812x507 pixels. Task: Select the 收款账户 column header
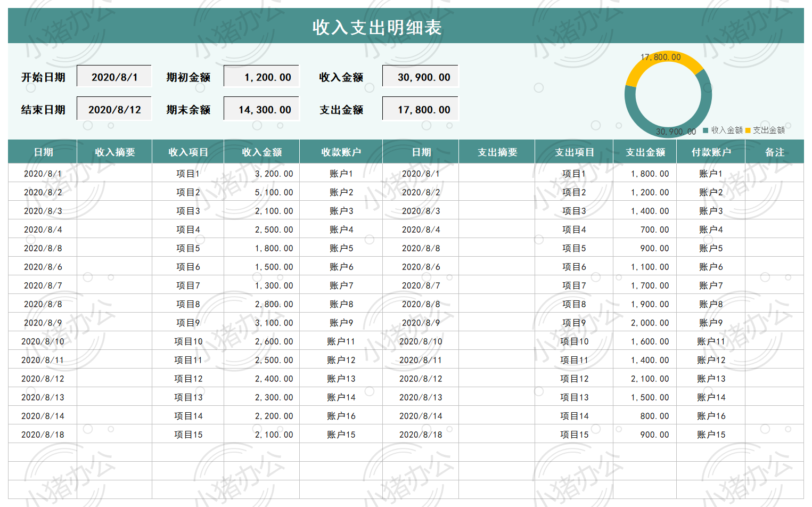pos(341,152)
